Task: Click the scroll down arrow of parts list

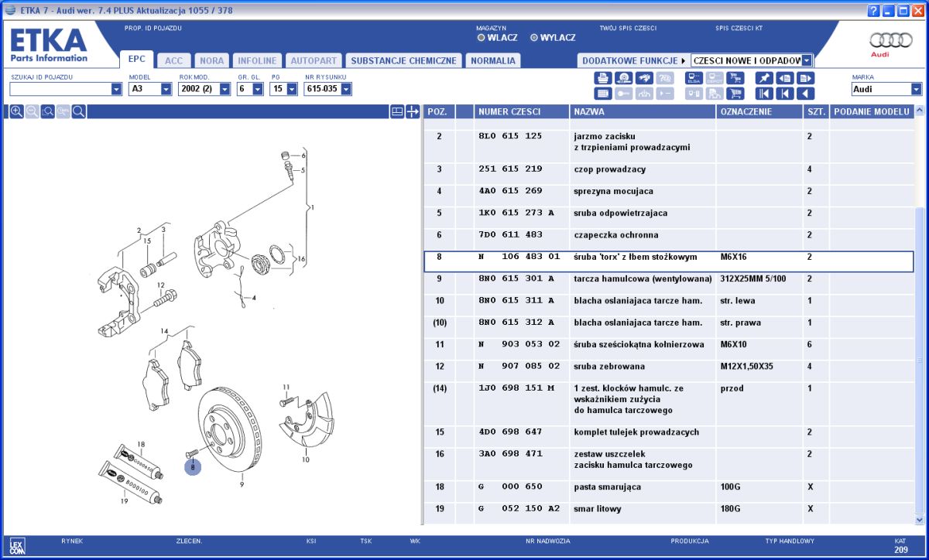Action: coord(920,520)
